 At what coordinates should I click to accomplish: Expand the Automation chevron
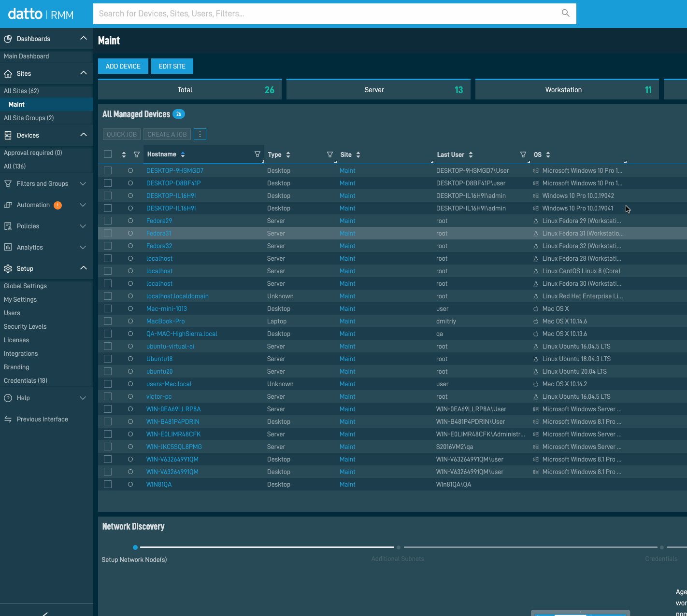(x=83, y=205)
